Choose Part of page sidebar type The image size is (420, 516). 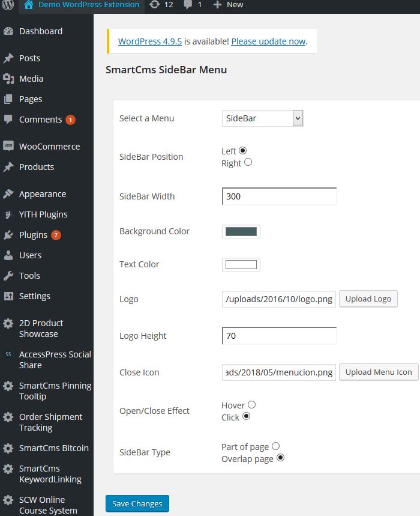(276, 446)
